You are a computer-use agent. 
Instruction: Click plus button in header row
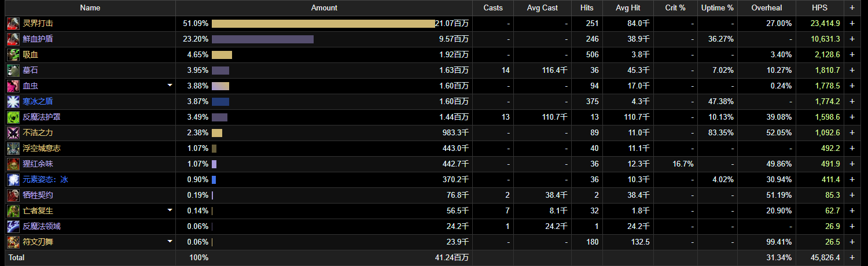(852, 8)
